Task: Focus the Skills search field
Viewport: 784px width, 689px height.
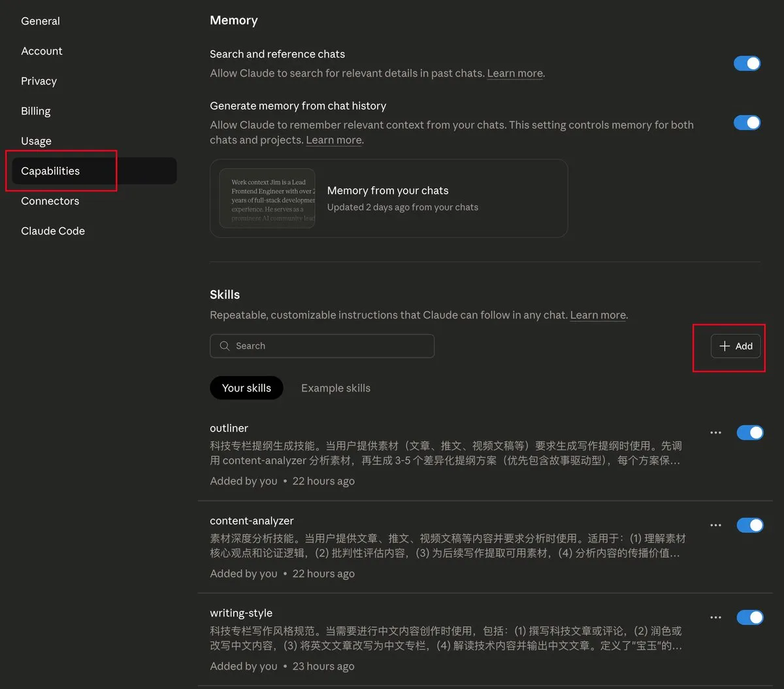Action: click(322, 346)
